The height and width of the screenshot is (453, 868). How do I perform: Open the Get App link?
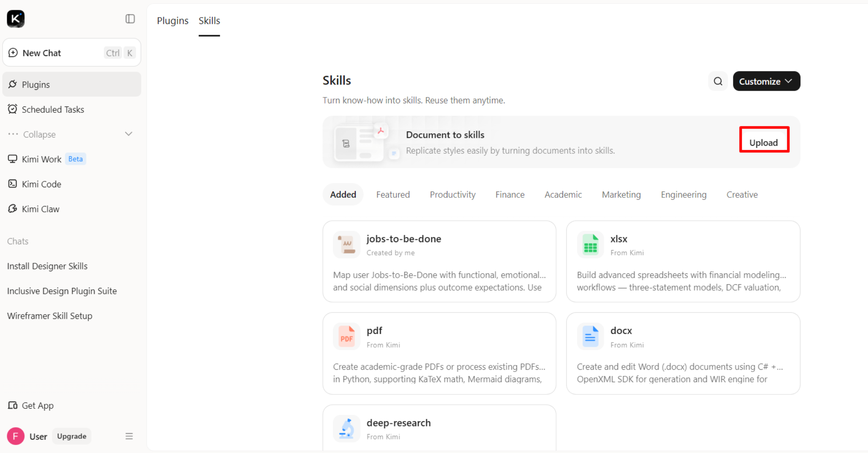[x=37, y=405]
